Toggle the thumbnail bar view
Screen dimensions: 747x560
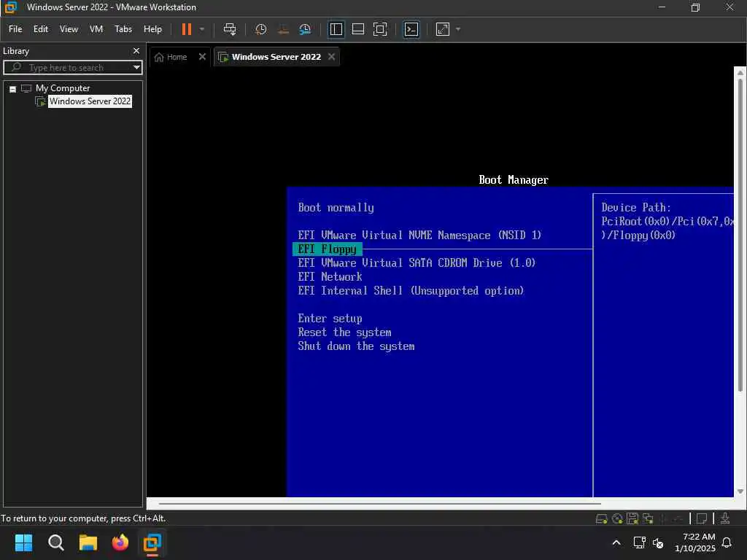point(357,29)
